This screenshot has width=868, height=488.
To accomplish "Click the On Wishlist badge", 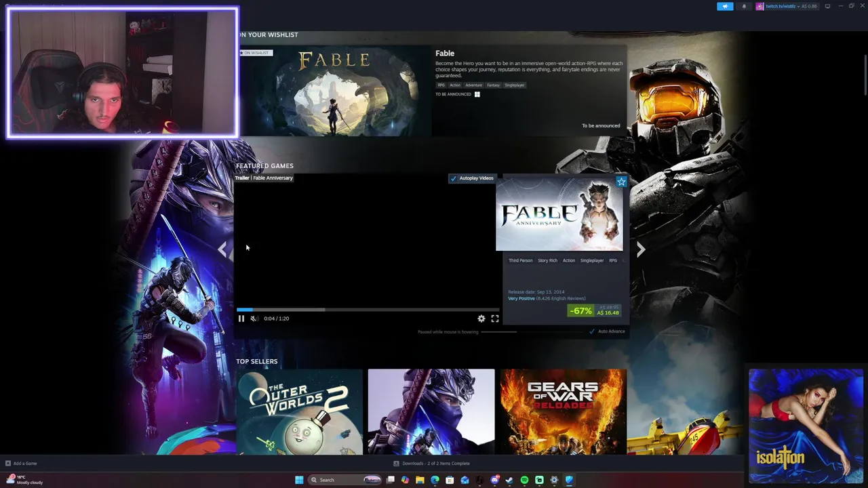I will (256, 53).
